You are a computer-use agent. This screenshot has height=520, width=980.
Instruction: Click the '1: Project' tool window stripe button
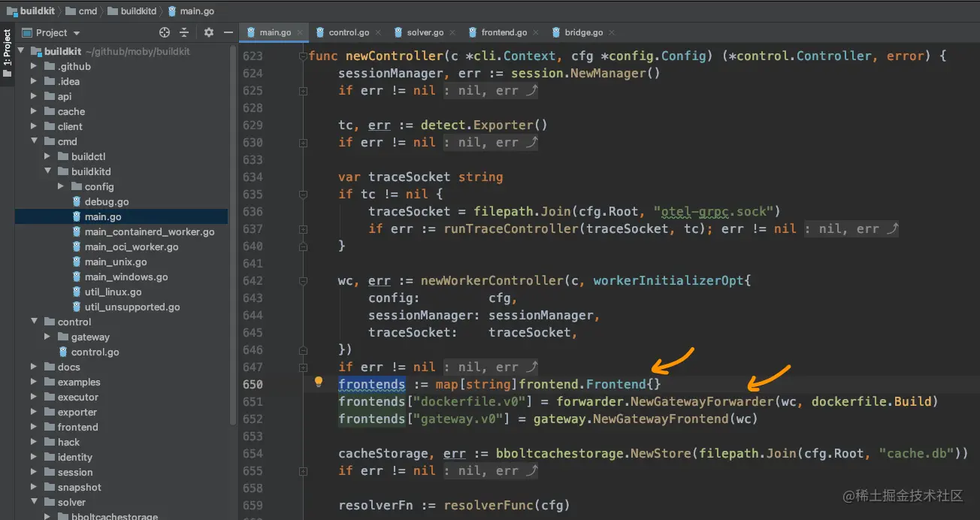pos(6,51)
